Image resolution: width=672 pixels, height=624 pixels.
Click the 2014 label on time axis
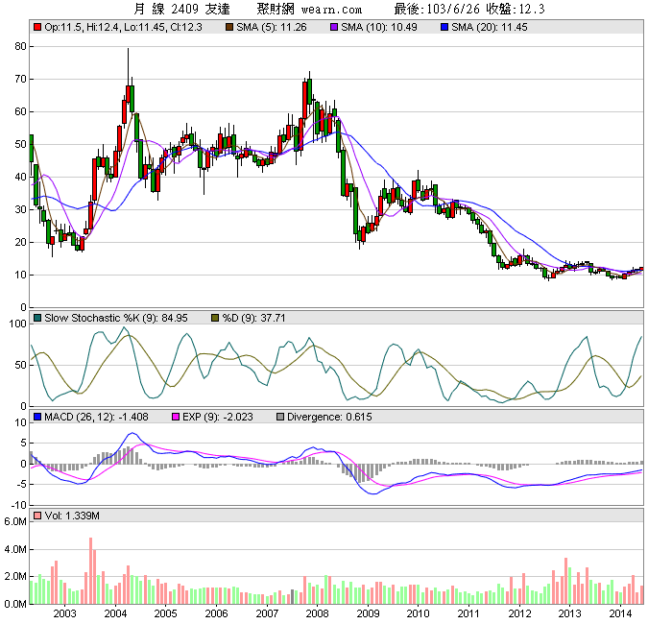tap(620, 613)
